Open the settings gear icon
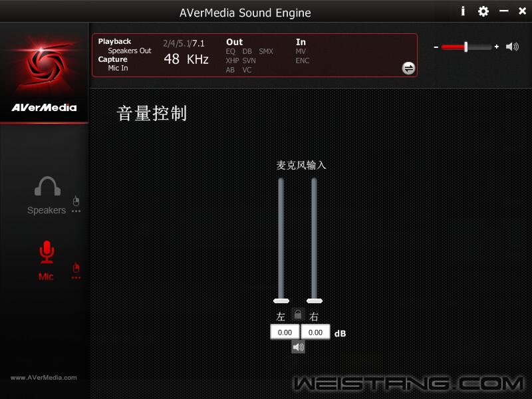The height and width of the screenshot is (399, 532). pyautogui.click(x=483, y=11)
